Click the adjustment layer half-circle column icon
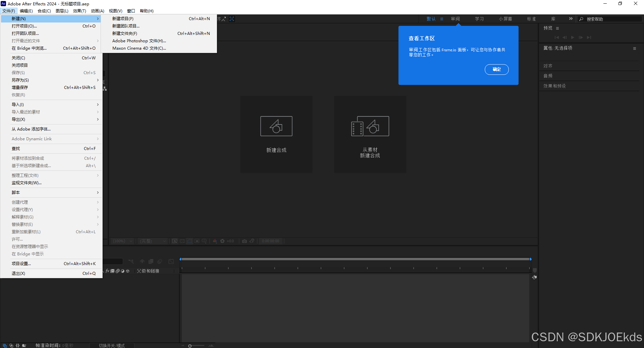 tap(122, 271)
